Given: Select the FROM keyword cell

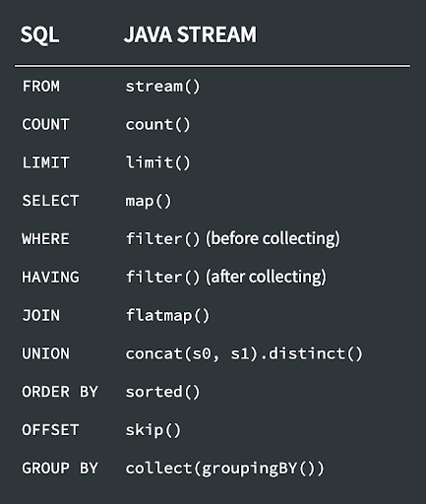Looking at the screenshot, I should pyautogui.click(x=41, y=87).
